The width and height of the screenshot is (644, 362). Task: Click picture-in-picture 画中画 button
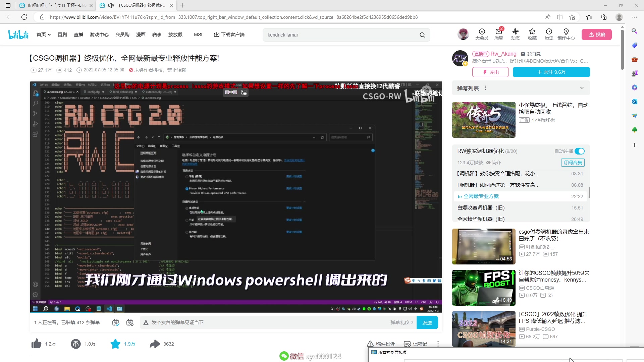point(236,92)
